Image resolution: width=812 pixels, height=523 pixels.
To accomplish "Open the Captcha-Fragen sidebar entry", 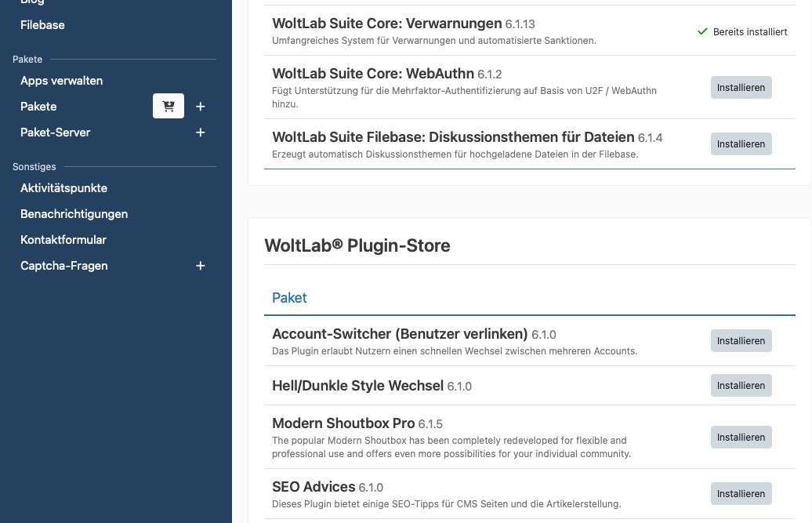I will click(x=63, y=266).
